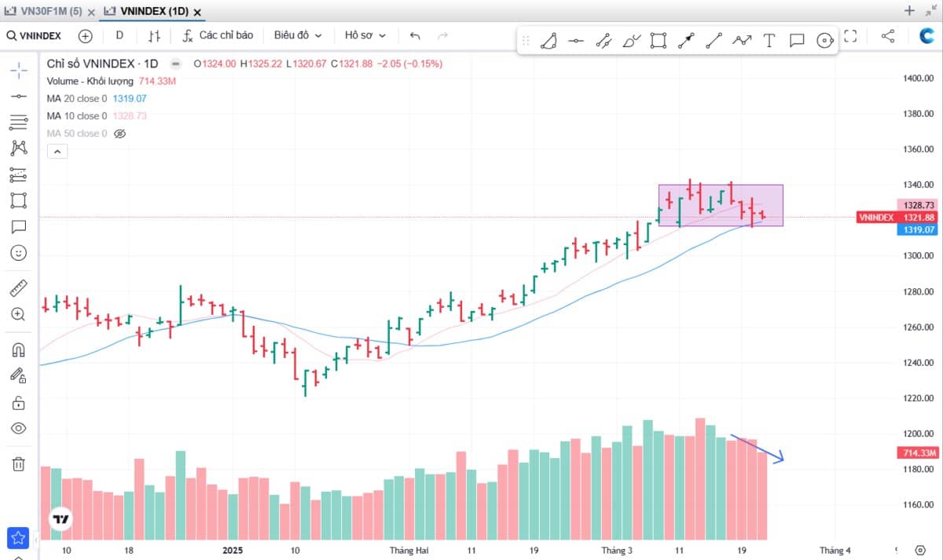Screen dimensions: 943x560
Task: Expand the Biểu đồ dropdown menu
Action: click(297, 35)
